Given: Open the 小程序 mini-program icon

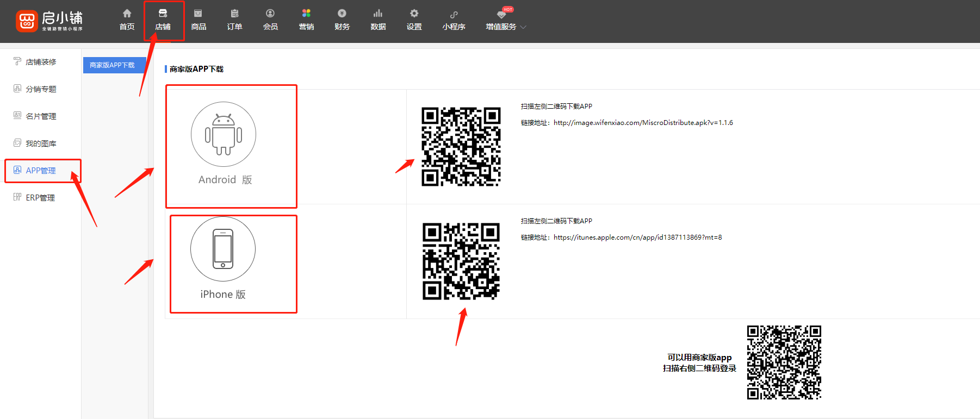Looking at the screenshot, I should click(x=454, y=15).
